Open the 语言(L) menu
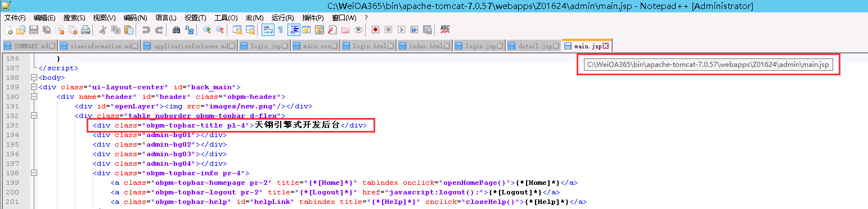Screen dimensions: 868x209 pyautogui.click(x=165, y=18)
